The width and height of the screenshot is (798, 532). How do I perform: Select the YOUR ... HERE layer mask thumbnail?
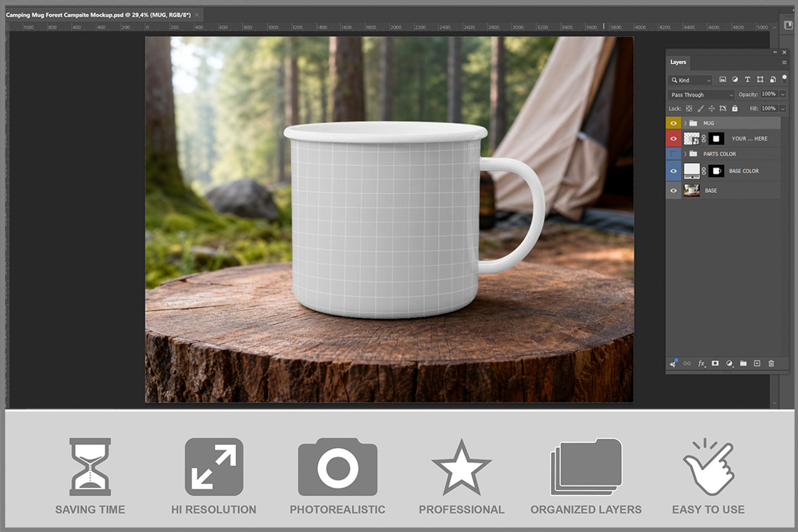click(716, 138)
